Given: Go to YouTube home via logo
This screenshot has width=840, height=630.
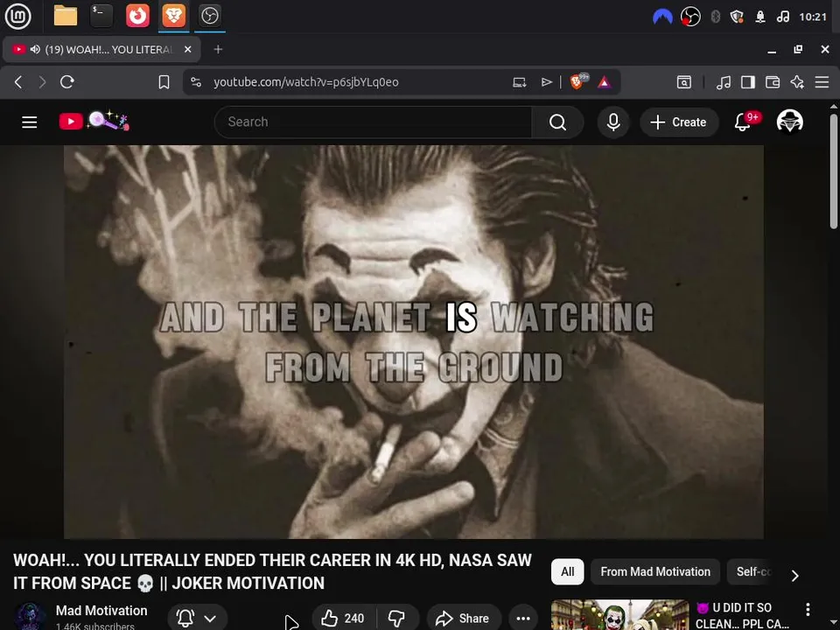Looking at the screenshot, I should pos(94,122).
